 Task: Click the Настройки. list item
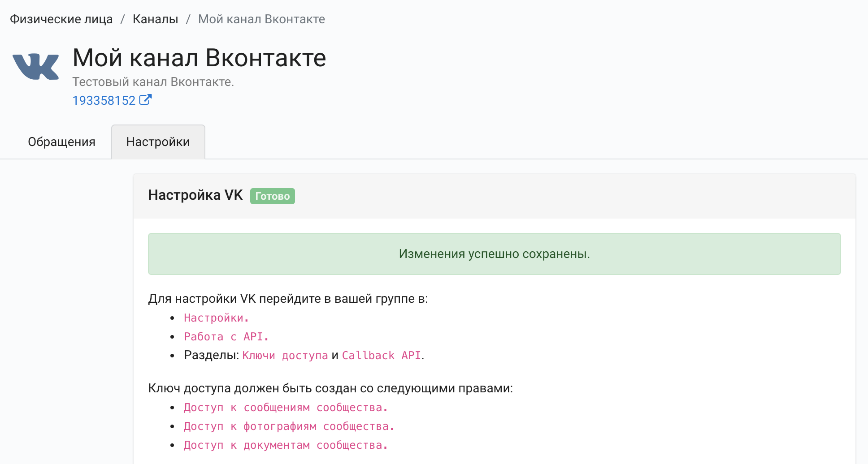pyautogui.click(x=217, y=318)
